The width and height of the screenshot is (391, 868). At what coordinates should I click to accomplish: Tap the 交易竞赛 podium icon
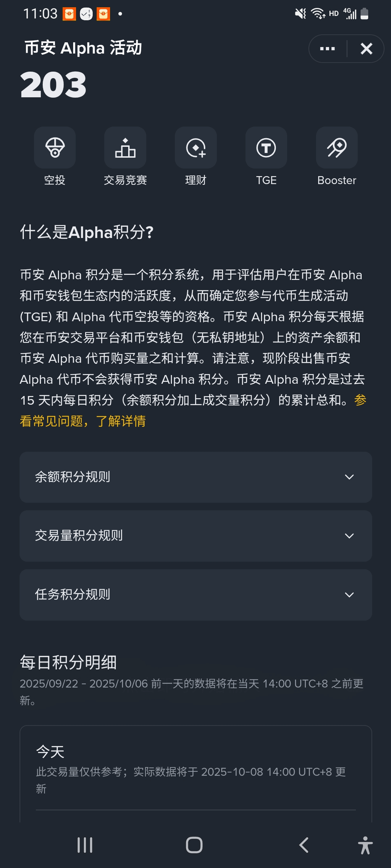click(125, 148)
